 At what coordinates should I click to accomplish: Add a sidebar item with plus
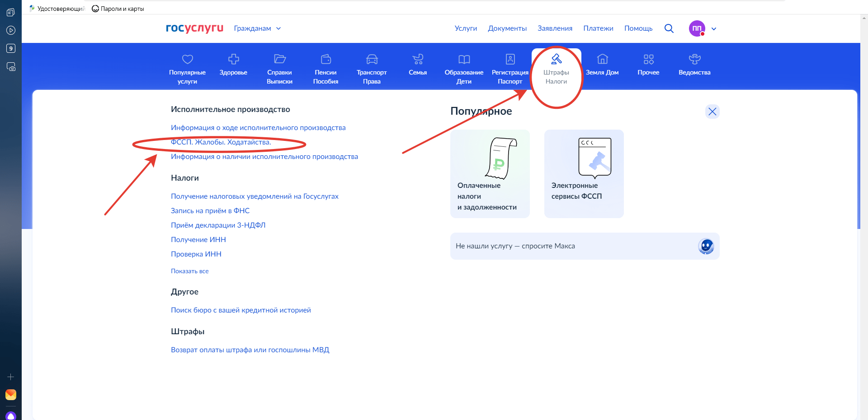click(x=11, y=377)
